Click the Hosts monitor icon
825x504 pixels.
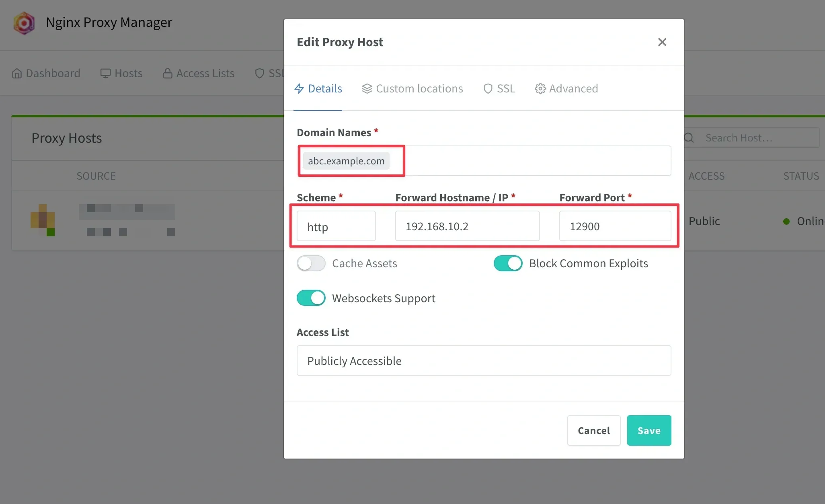pyautogui.click(x=105, y=73)
